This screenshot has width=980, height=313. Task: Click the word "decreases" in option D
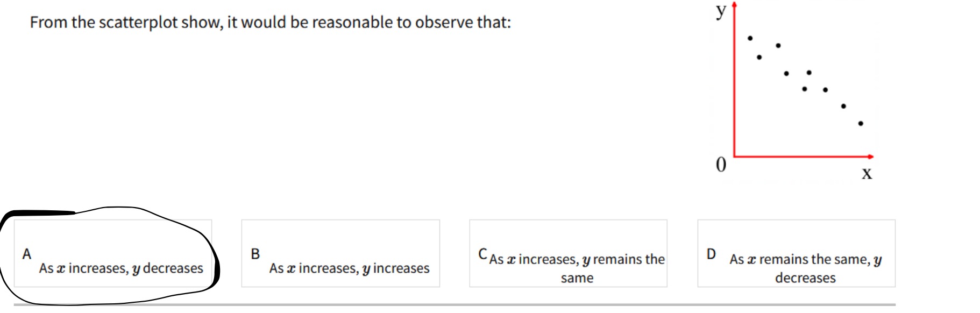[805, 278]
